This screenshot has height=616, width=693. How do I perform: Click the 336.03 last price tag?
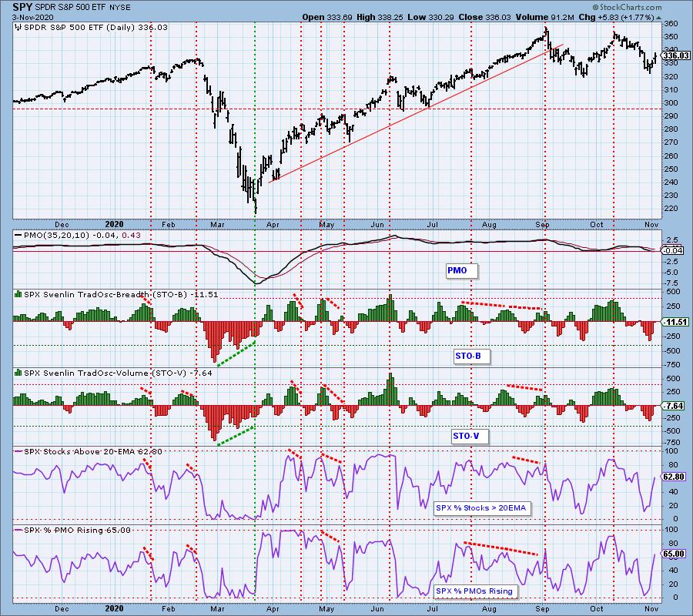(675, 55)
